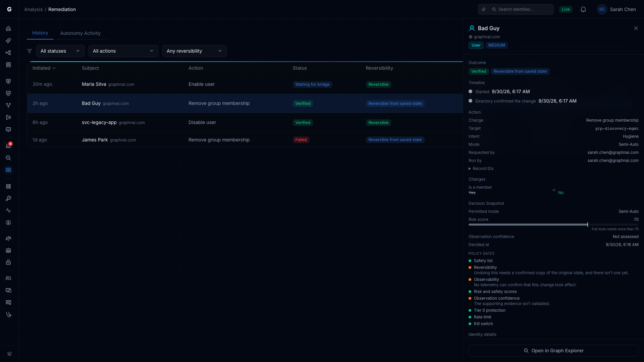Click the Failed status badge

(x=301, y=140)
